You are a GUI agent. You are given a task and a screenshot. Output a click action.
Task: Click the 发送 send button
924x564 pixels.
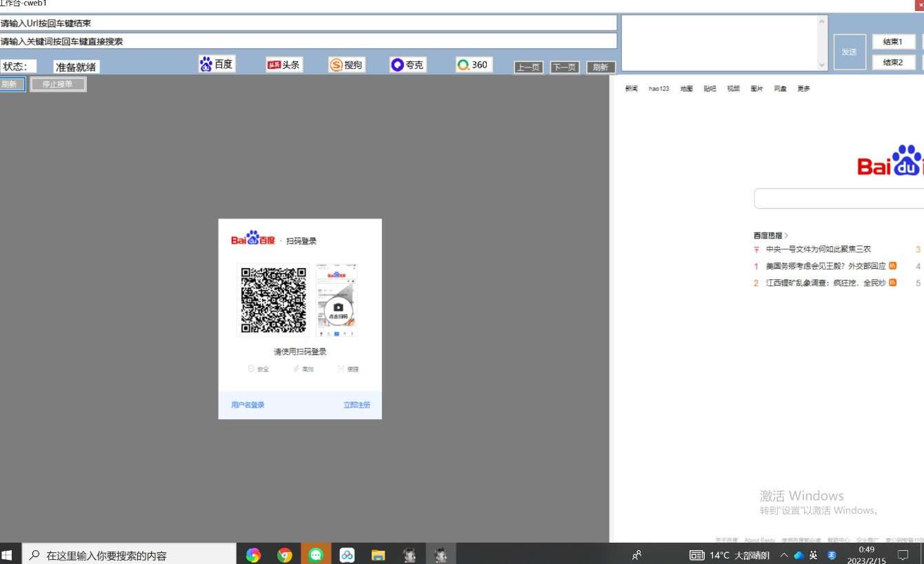(850, 52)
